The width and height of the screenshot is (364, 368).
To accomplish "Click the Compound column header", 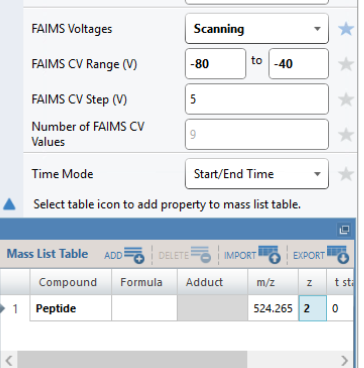I will tap(71, 282).
